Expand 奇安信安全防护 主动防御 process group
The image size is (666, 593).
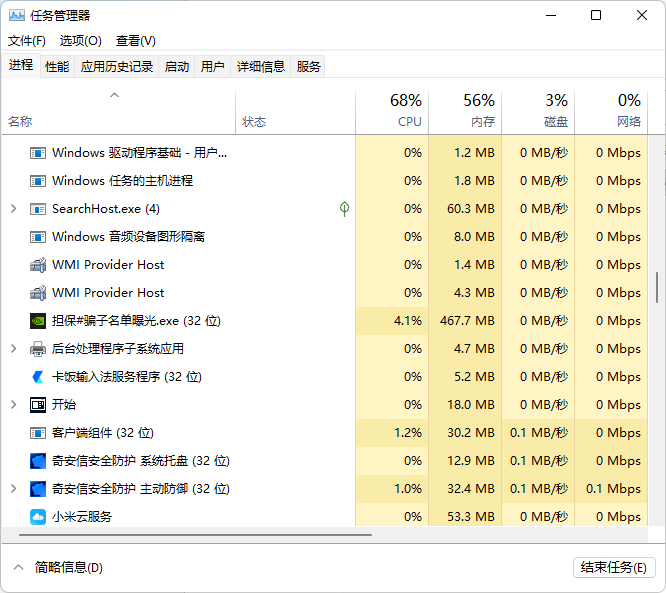14,489
